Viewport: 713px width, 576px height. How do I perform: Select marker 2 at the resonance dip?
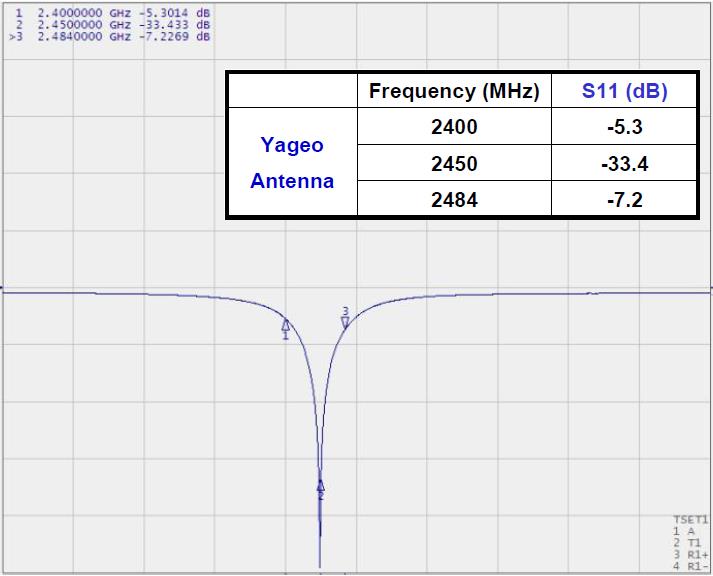point(321,486)
